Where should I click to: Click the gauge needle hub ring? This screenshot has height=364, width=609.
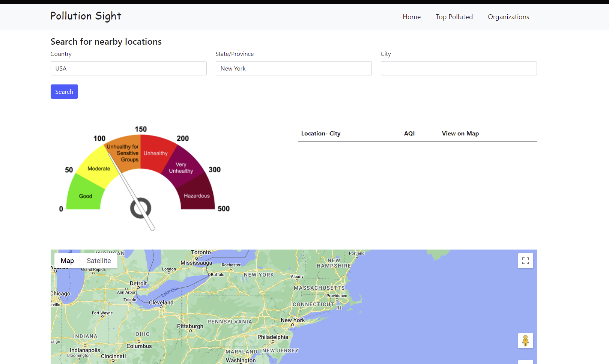(141, 208)
